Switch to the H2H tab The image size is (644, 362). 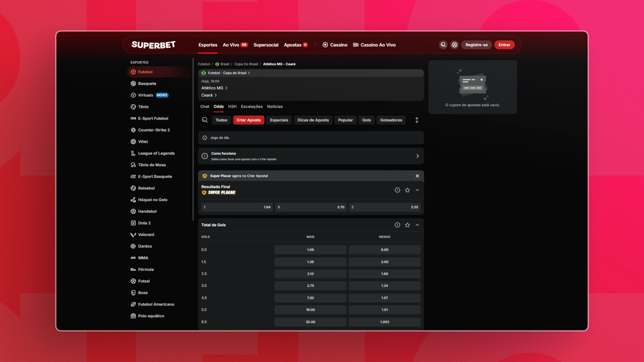[x=232, y=107]
